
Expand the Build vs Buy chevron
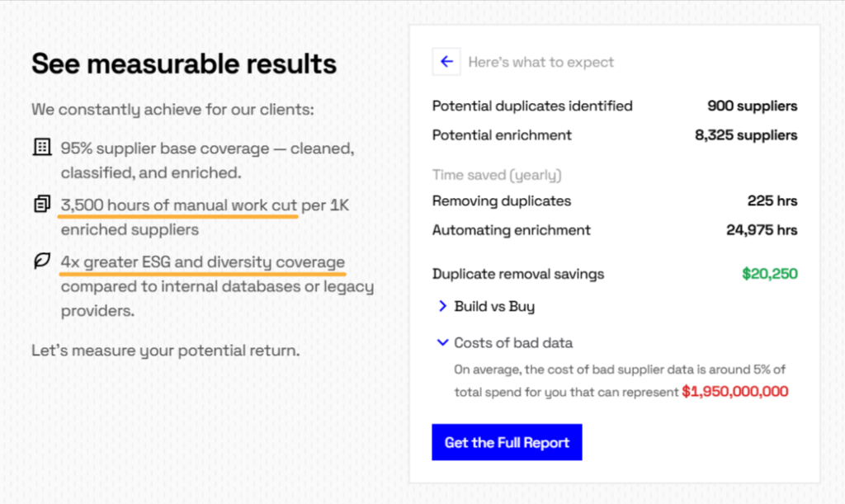pos(442,306)
